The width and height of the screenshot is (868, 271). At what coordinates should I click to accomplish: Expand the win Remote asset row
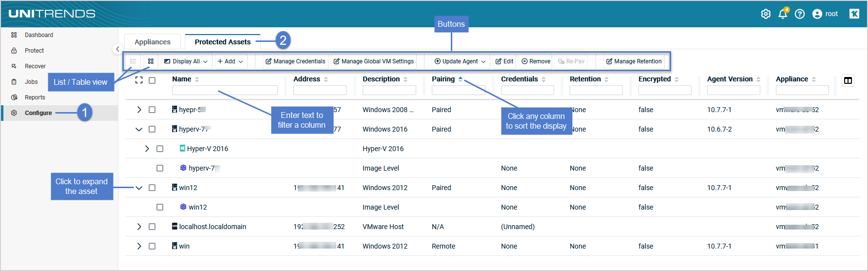139,246
